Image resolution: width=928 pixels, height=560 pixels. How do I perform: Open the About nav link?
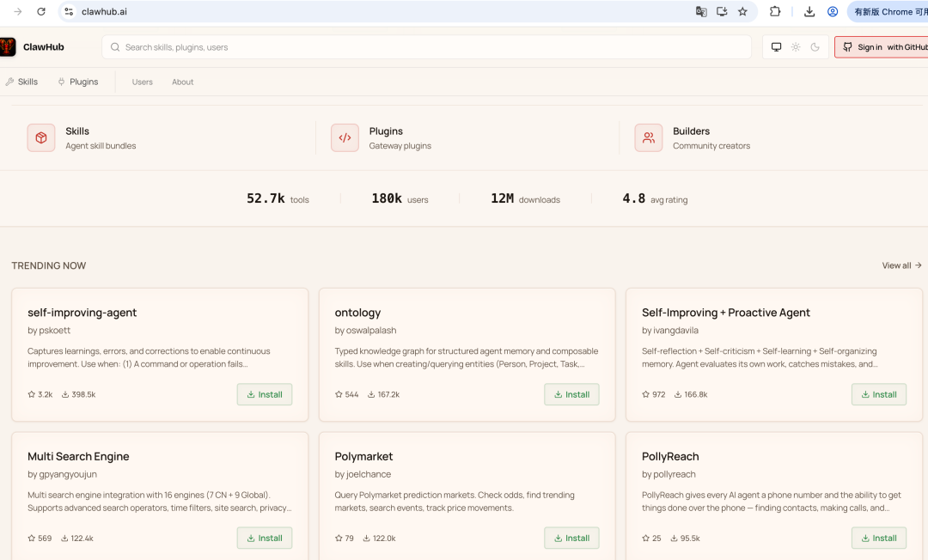182,82
